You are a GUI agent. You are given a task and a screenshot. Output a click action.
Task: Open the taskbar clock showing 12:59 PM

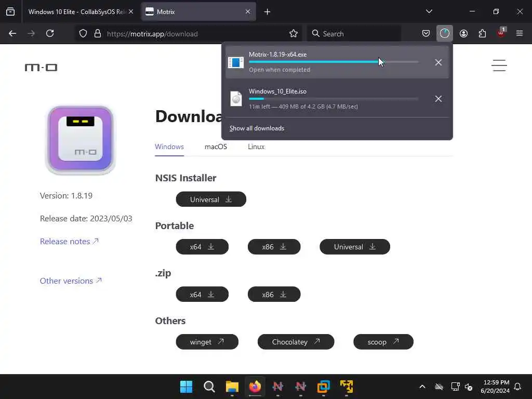pyautogui.click(x=495, y=387)
